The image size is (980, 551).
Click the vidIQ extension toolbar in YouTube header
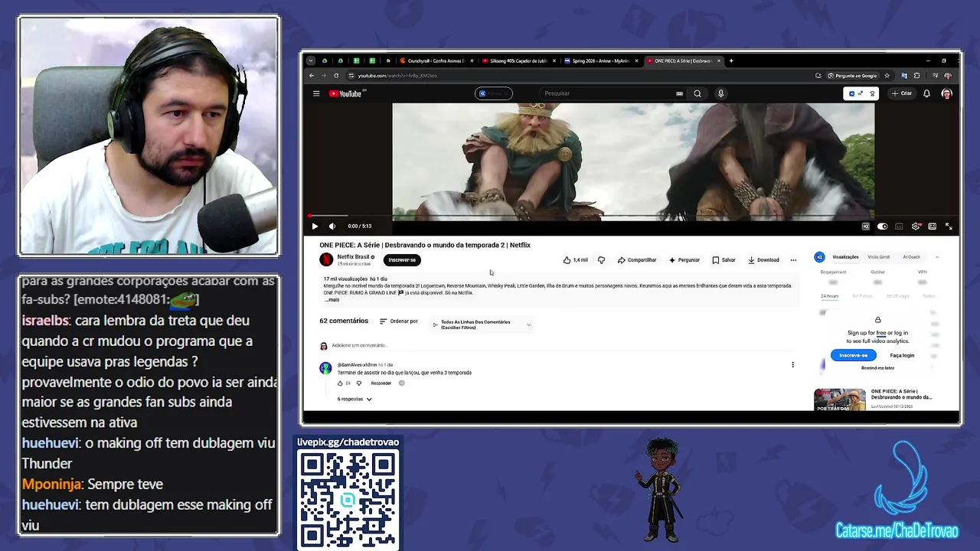(861, 93)
